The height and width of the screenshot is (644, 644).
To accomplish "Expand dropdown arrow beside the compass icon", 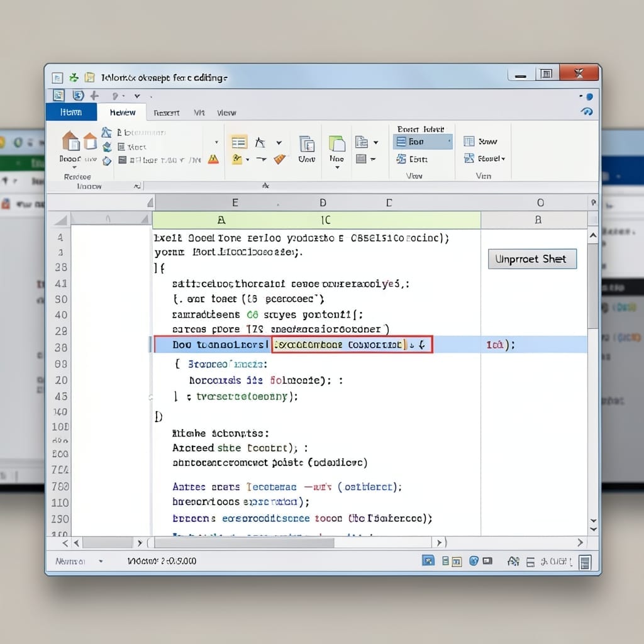I will pyautogui.click(x=279, y=143).
